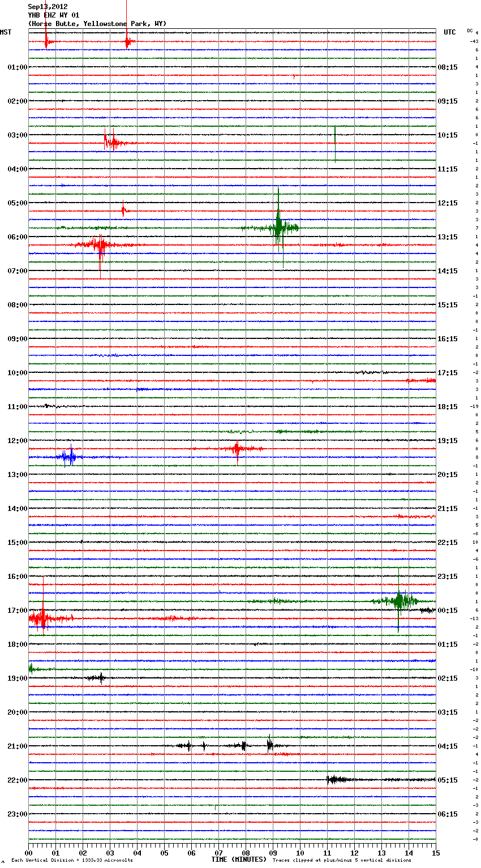Click the '05:00' MST time label
This screenshot has height=868, width=481.
[17, 203]
